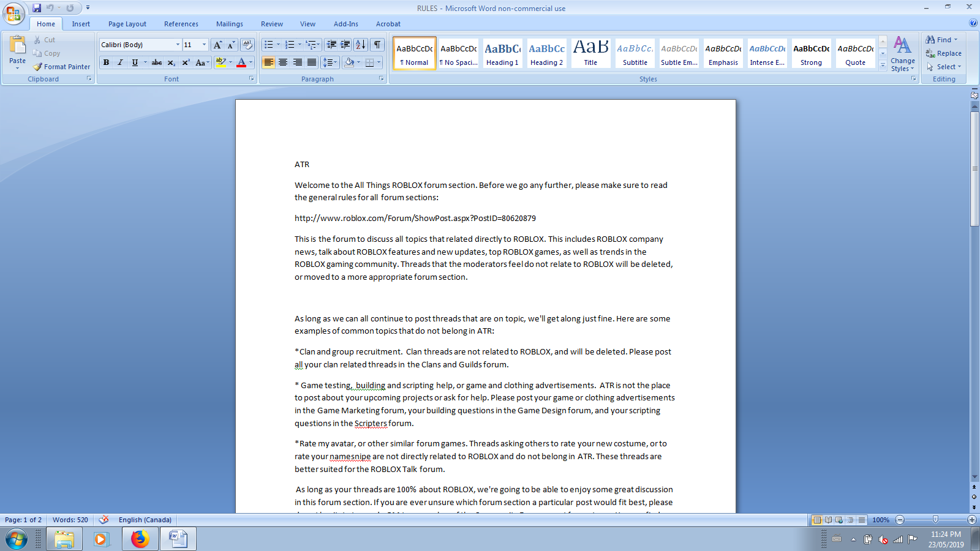The height and width of the screenshot is (551, 980).
Task: Open the Clipboard task pane launcher
Action: point(89,79)
